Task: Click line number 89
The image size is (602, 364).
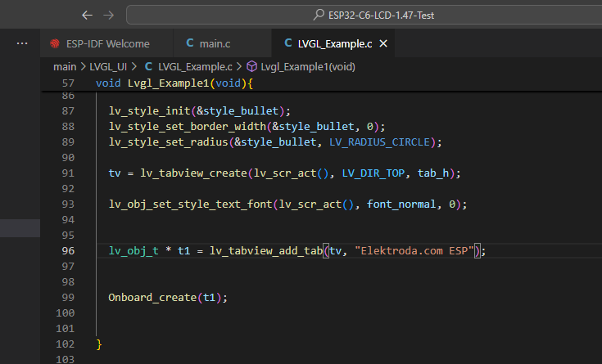Action: point(68,142)
